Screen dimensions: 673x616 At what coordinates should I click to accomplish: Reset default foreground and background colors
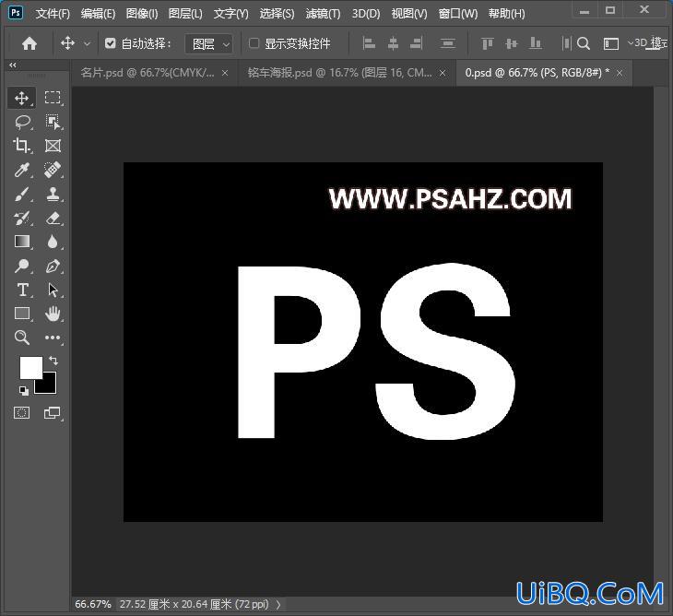point(24,391)
